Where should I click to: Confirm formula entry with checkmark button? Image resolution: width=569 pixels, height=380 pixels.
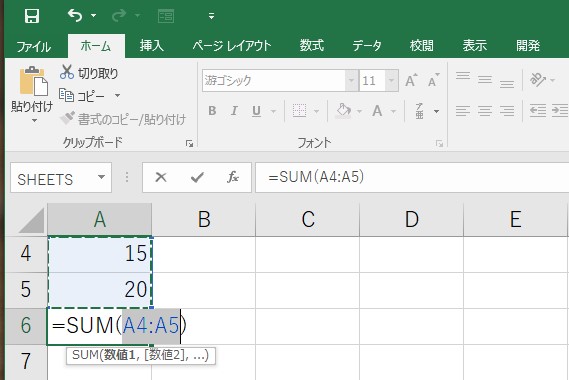[x=197, y=177]
